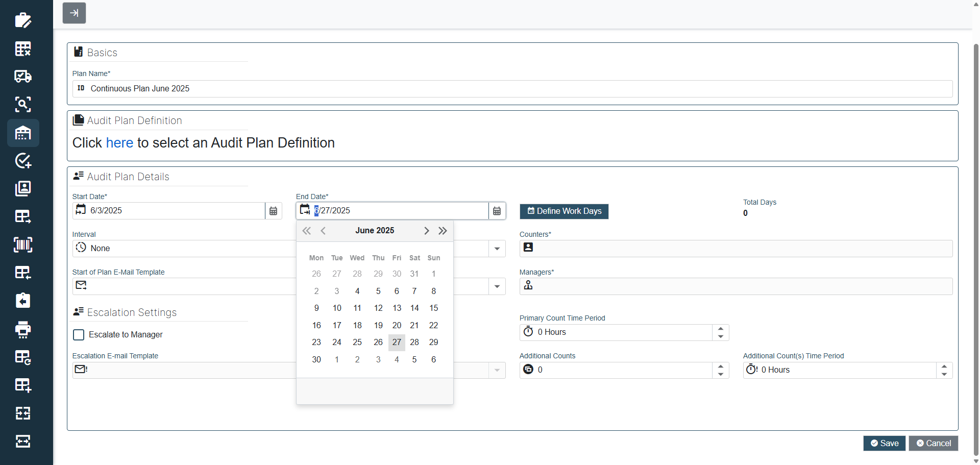The height and width of the screenshot is (465, 980).
Task: Select the barcode scanning icon in sidebar
Action: click(x=23, y=245)
